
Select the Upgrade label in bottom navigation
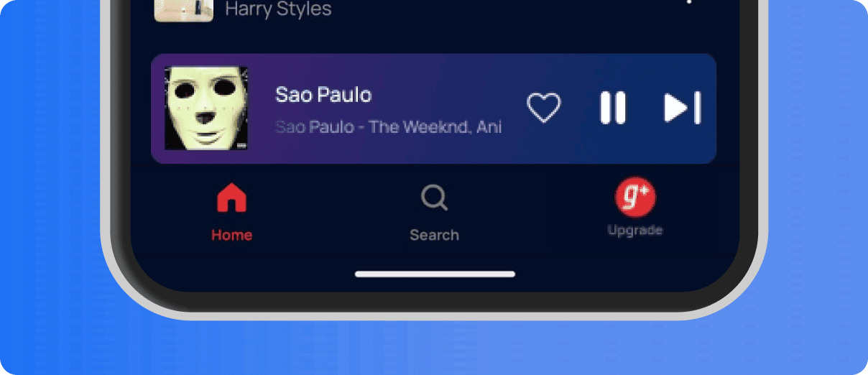(635, 231)
